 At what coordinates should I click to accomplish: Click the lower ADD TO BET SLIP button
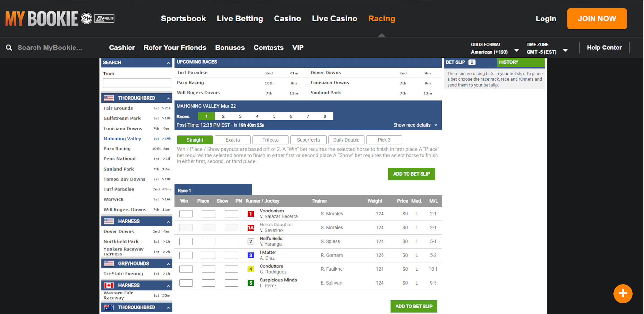(x=414, y=307)
